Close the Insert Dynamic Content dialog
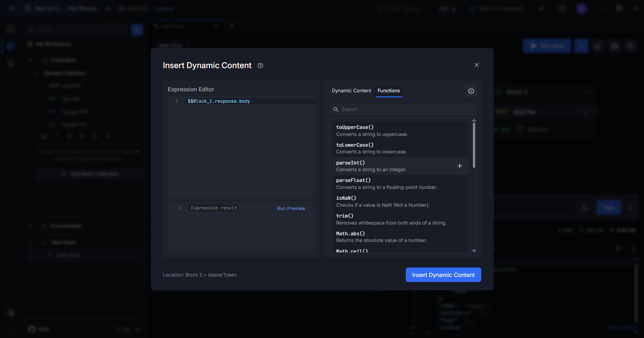This screenshot has width=644, height=338. [x=476, y=65]
